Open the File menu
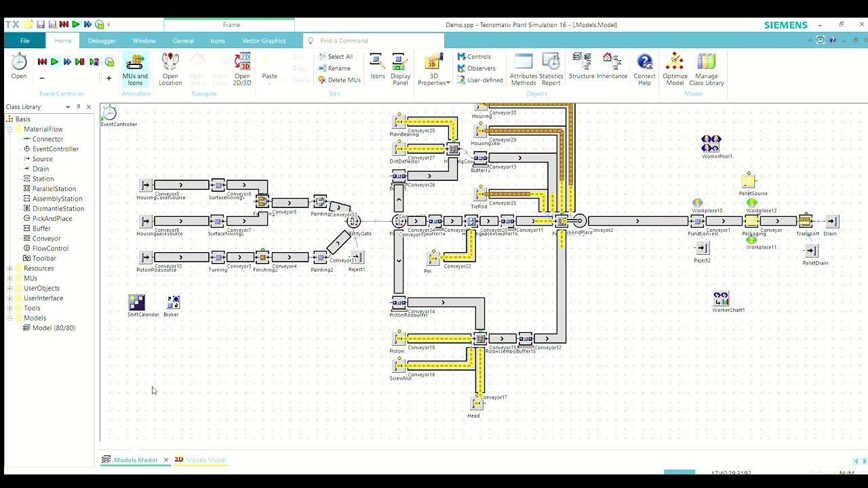Viewport: 868px width, 488px height. [x=24, y=41]
